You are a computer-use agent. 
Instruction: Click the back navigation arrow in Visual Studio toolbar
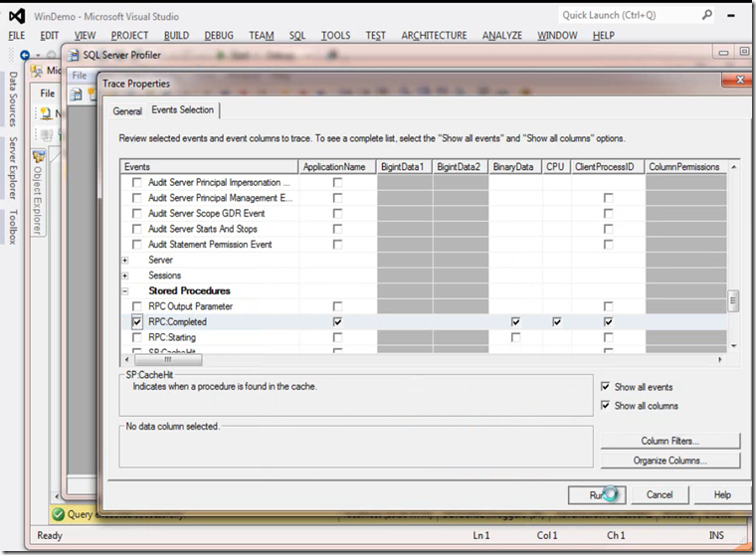25,55
